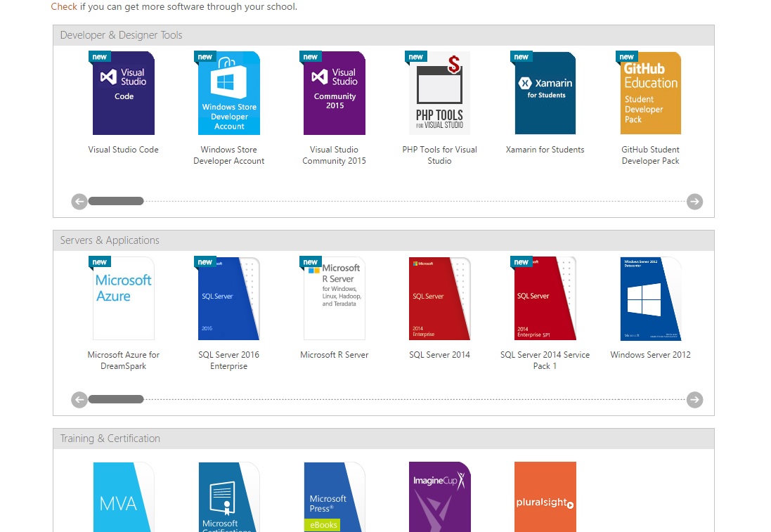771x532 pixels.
Task: Open the 'Visual Studio Community 2015' caption link
Action: click(x=335, y=155)
